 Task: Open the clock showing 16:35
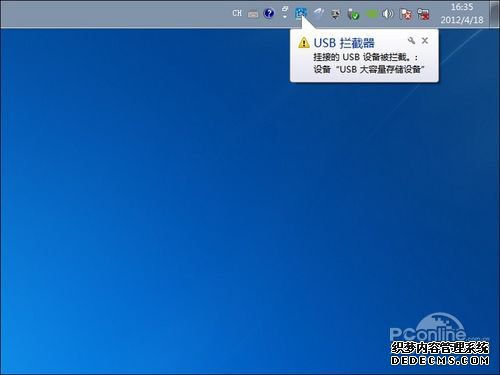pos(462,7)
